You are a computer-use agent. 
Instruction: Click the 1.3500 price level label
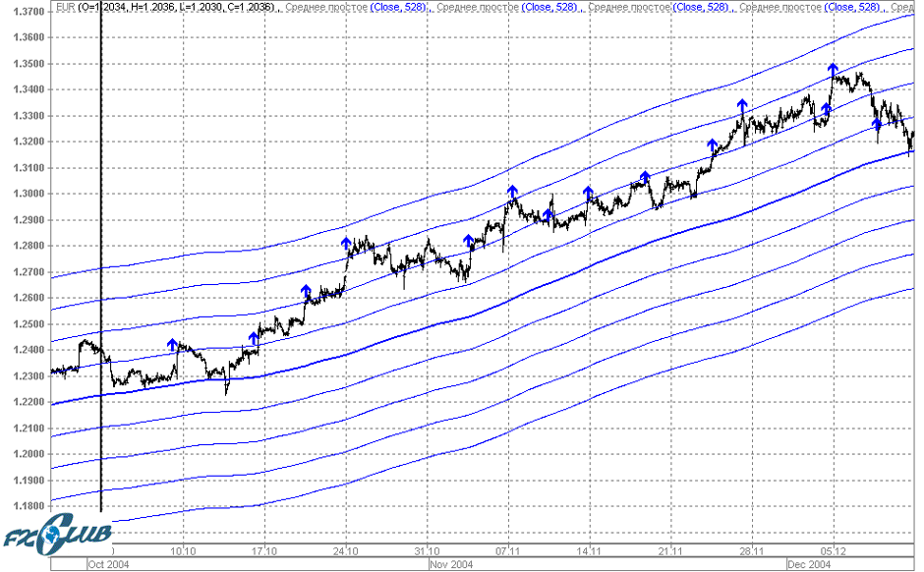[x=29, y=64]
